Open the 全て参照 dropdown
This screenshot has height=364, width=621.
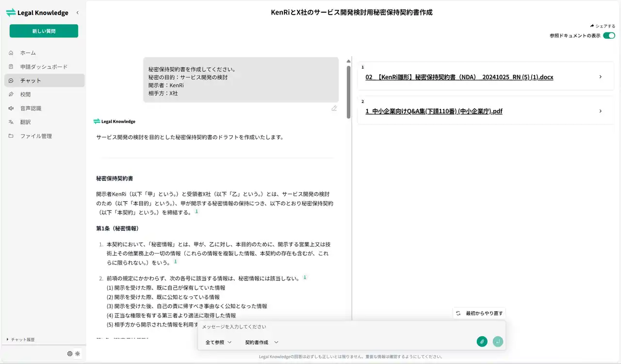[x=218, y=342]
